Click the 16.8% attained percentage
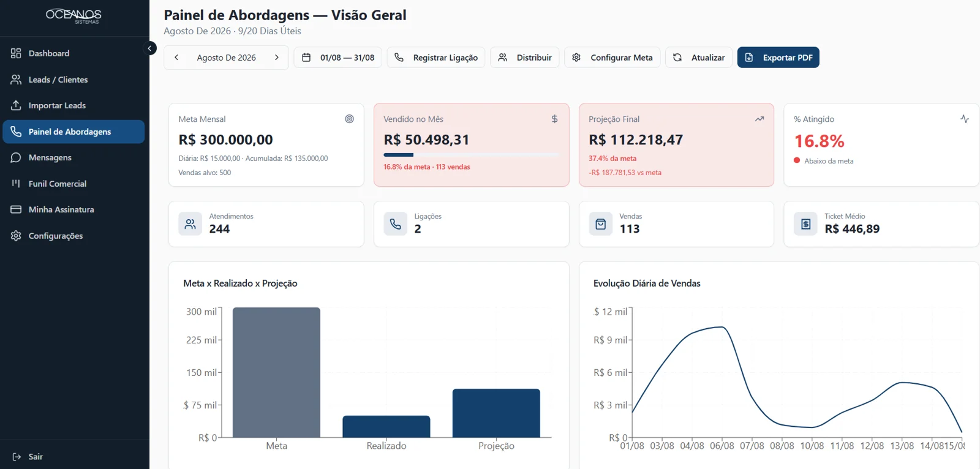This screenshot has width=980, height=469. tap(819, 141)
